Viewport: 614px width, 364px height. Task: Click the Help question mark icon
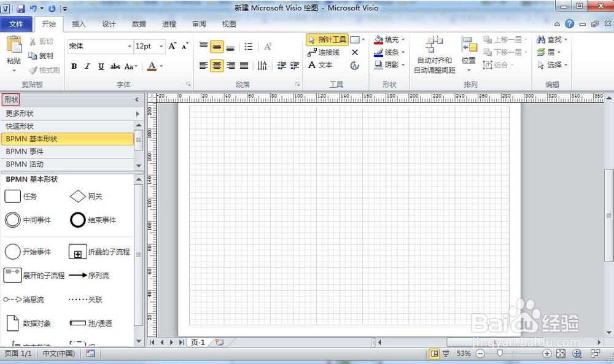tap(569, 24)
